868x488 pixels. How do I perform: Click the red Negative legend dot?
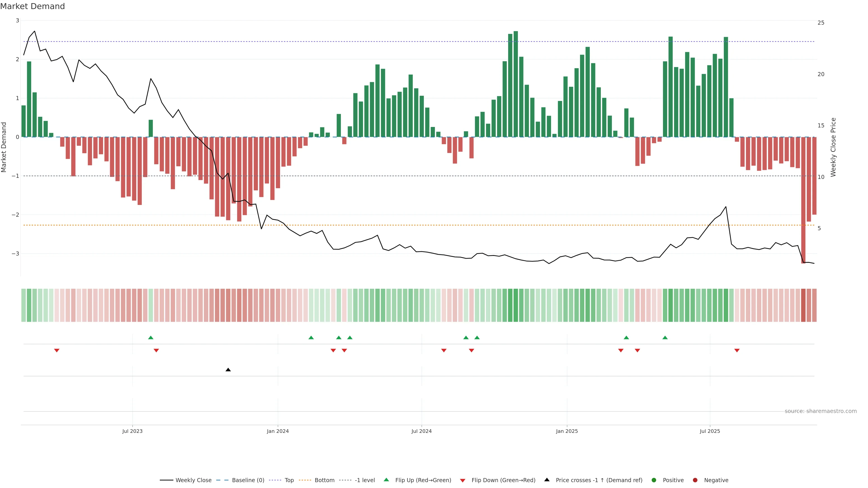(x=695, y=480)
